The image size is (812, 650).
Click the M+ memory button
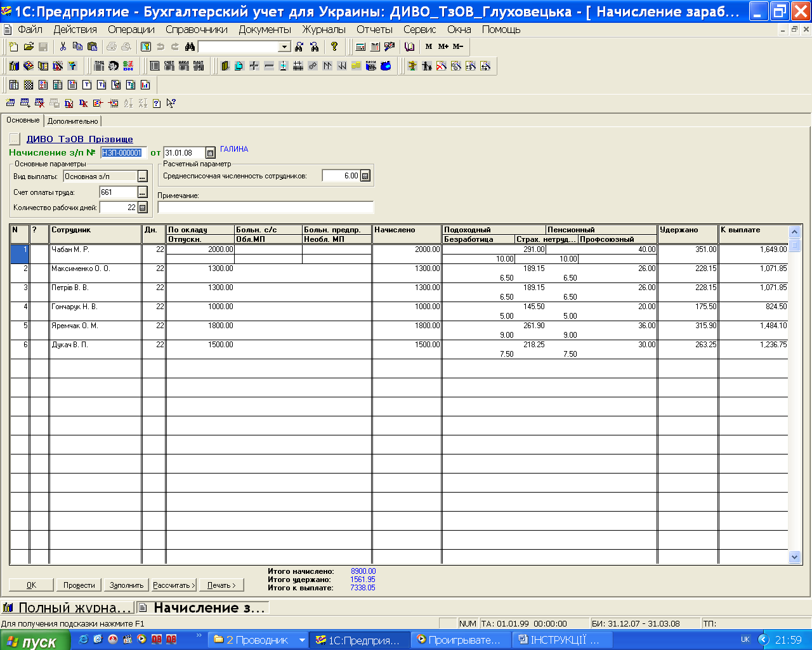(443, 47)
